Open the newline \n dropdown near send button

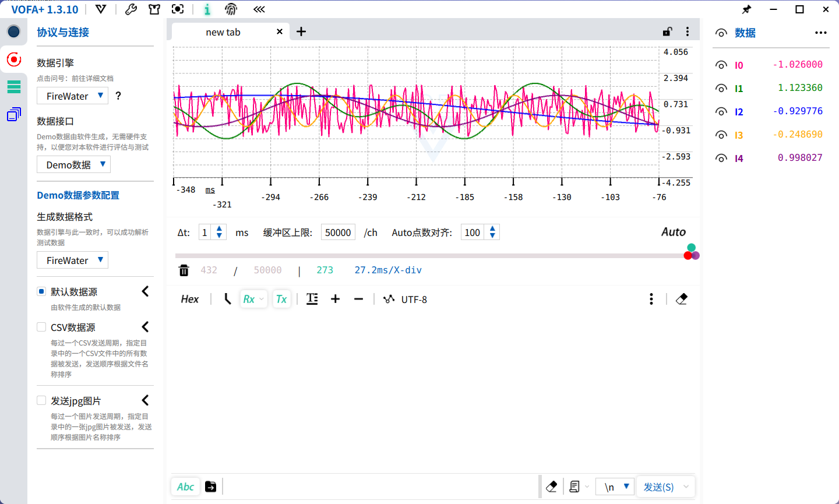click(x=615, y=486)
